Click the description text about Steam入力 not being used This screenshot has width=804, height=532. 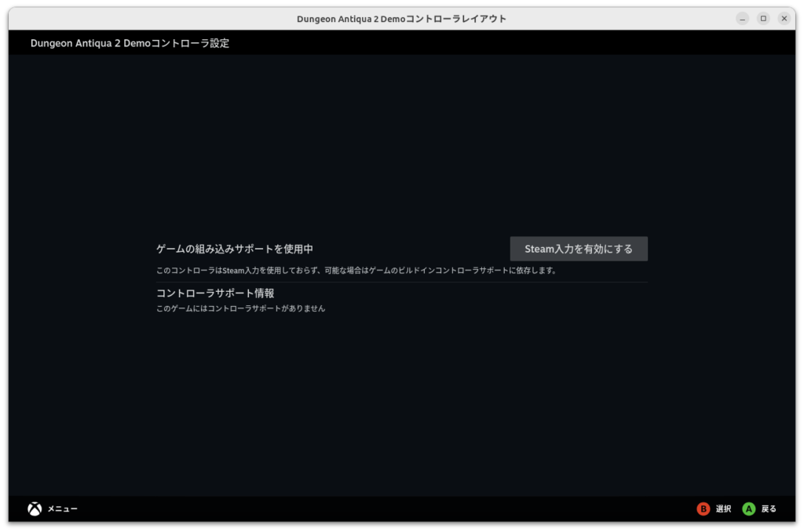point(356,271)
